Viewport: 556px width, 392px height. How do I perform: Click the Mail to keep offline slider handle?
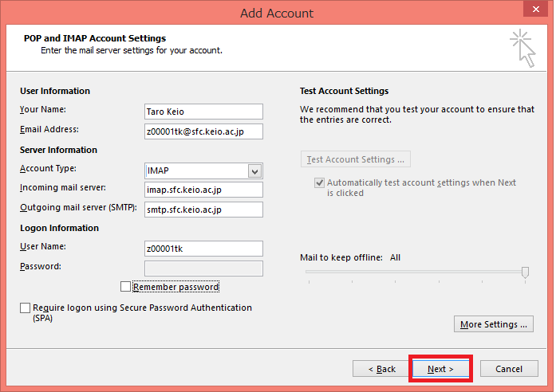[x=525, y=272]
